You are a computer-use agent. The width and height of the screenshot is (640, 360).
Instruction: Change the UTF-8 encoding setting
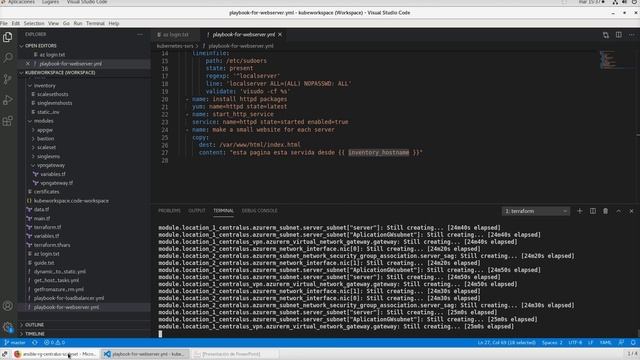click(575, 342)
